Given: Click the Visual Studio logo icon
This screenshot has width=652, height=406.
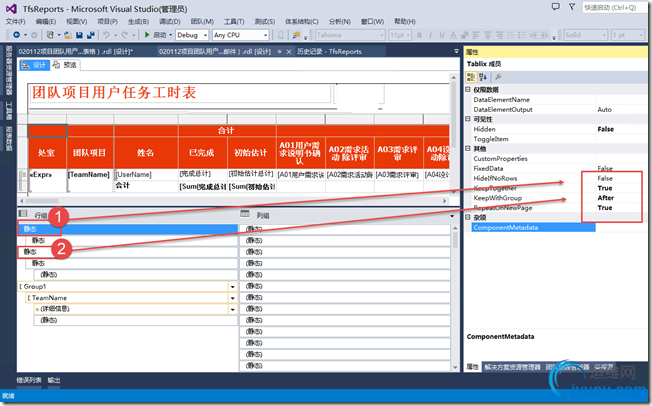Looking at the screenshot, I should [11, 8].
